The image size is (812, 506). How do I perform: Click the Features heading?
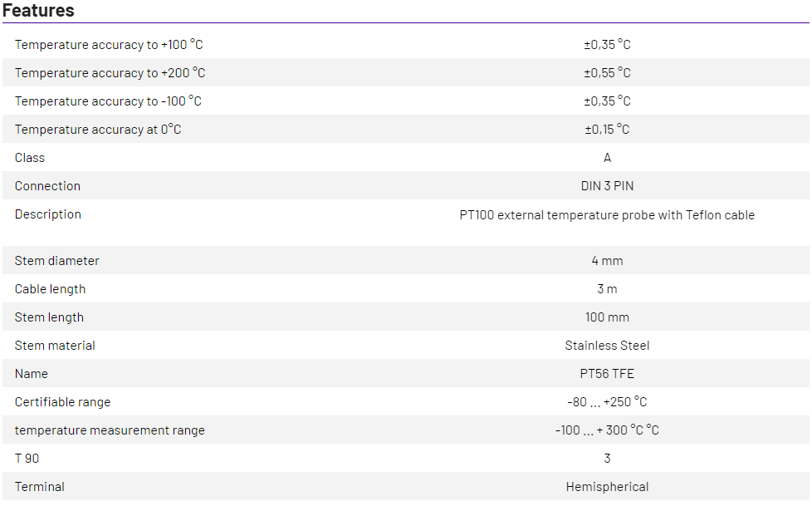(x=38, y=11)
